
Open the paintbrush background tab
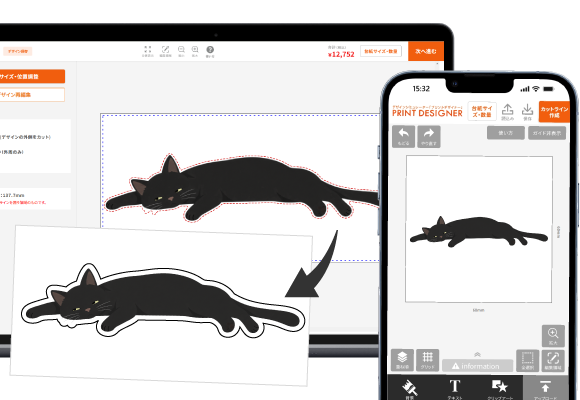tap(410, 389)
